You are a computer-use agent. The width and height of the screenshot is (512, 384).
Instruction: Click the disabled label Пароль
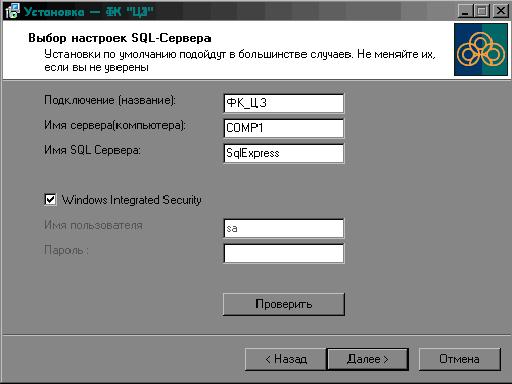tap(66, 250)
